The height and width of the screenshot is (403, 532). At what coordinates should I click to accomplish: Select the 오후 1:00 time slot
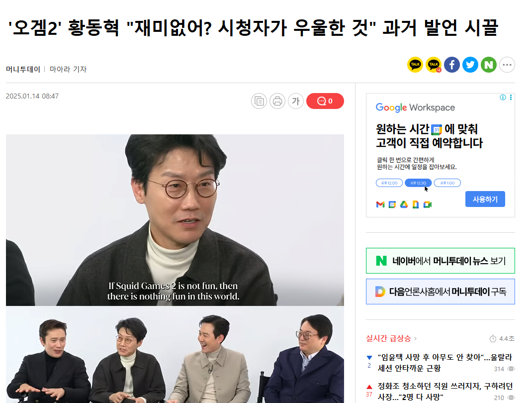(447, 183)
